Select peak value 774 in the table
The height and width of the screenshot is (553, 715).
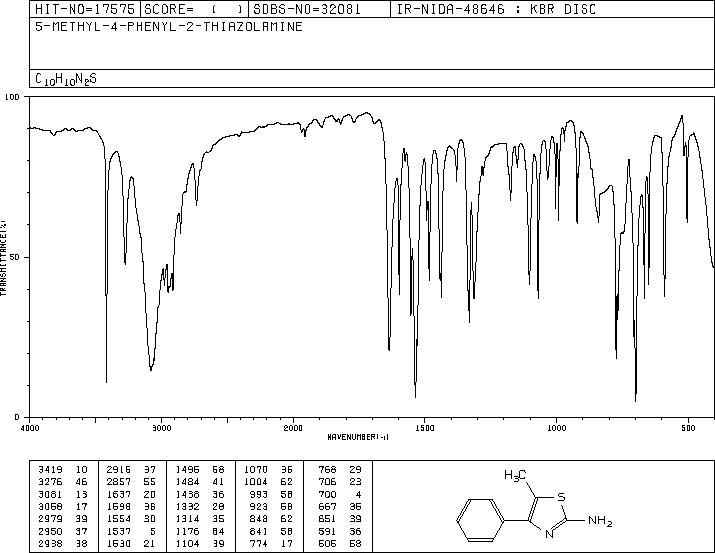[x=259, y=544]
